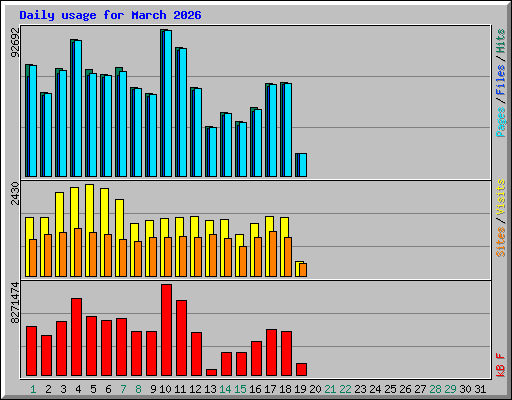
Task: Click green day 21 on the x-axis
Action: (x=330, y=389)
